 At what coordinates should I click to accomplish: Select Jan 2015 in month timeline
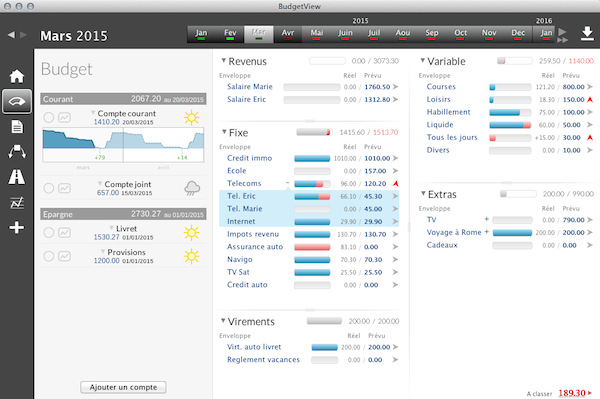pos(201,34)
